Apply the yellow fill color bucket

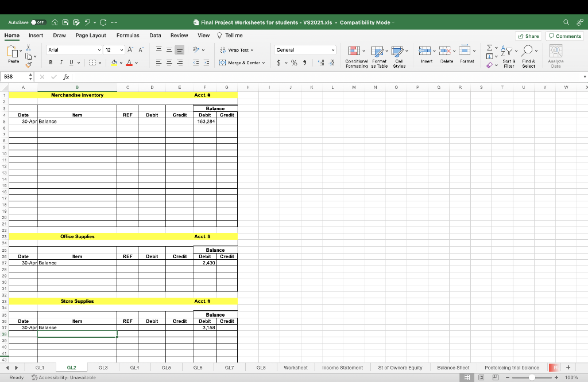(x=114, y=63)
